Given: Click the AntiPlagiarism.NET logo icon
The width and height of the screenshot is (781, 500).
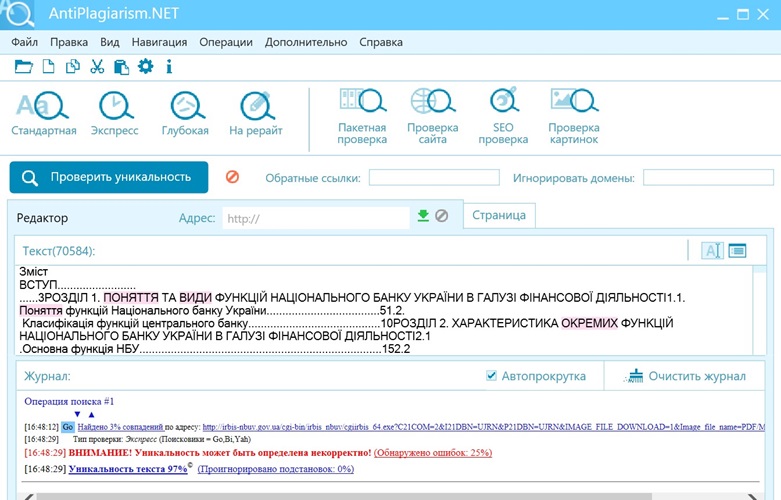Looking at the screenshot, I should (18, 13).
